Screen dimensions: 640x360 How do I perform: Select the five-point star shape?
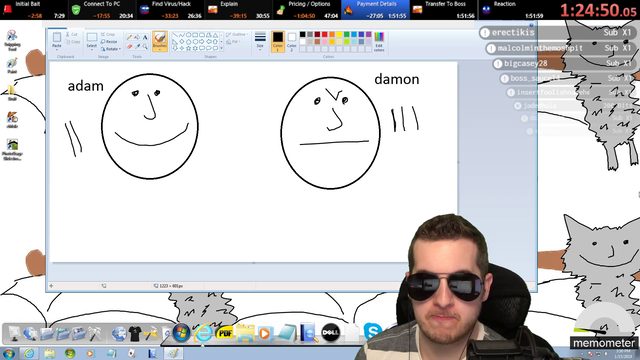189,48
